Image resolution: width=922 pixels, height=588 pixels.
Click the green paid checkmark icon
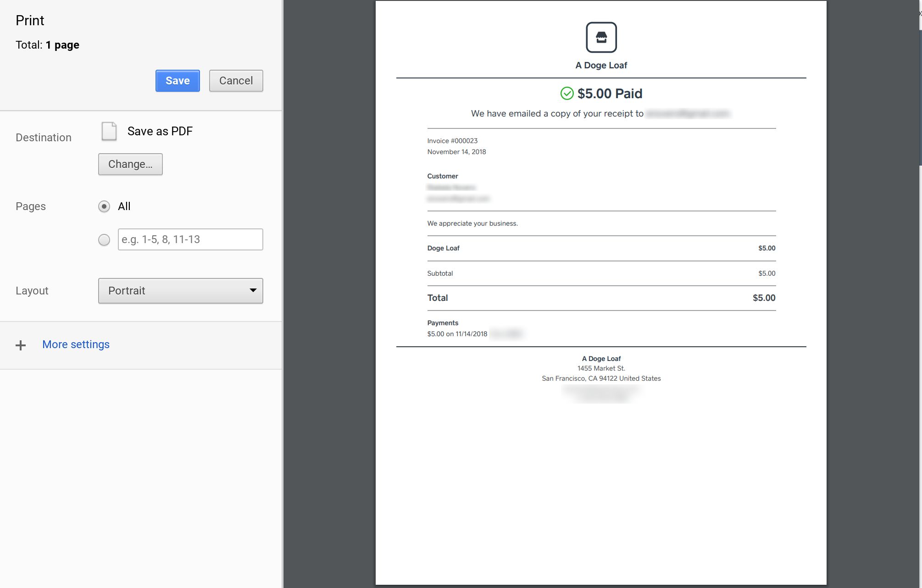point(567,94)
